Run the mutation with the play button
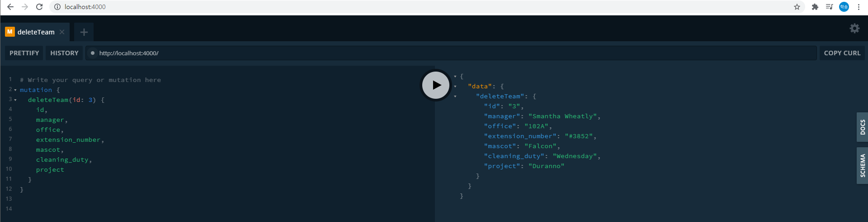 tap(436, 85)
